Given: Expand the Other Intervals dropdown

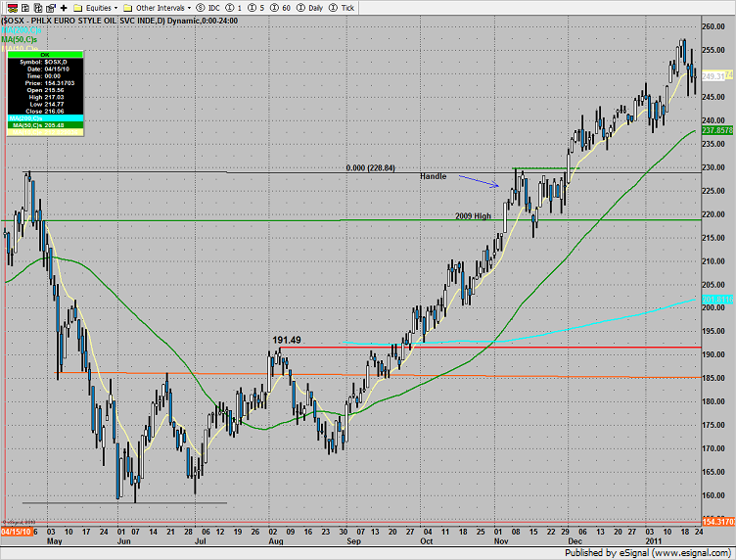Looking at the screenshot, I should pyautogui.click(x=158, y=6).
